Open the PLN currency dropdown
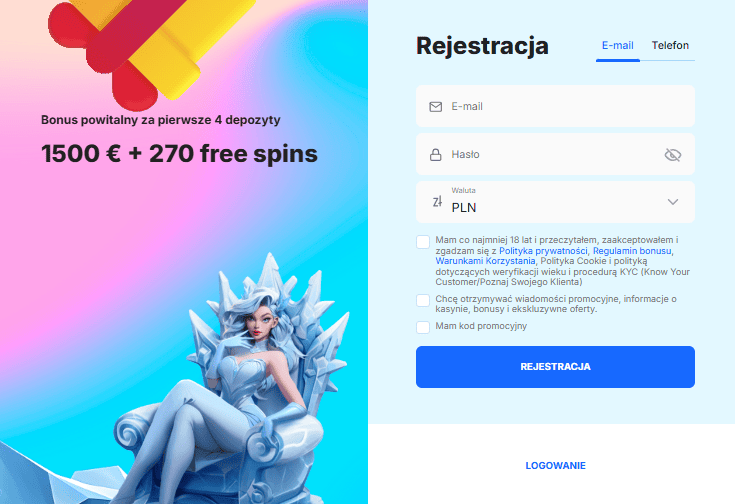The image size is (735, 504). pos(555,202)
